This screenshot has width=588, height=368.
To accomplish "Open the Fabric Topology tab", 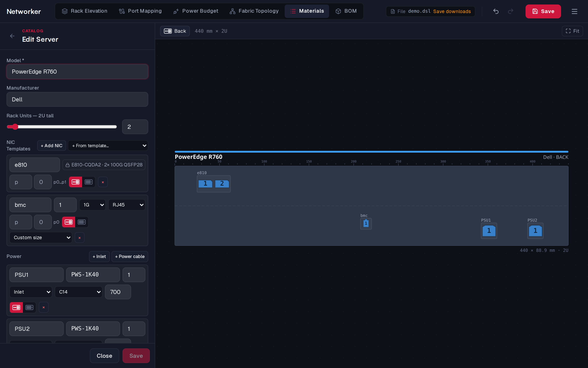I will tap(254, 11).
